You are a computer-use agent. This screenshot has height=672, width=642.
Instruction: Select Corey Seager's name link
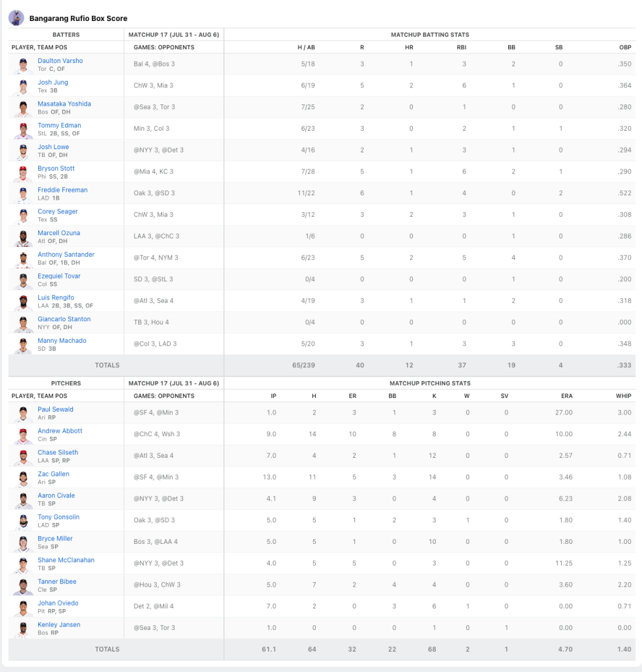57,212
